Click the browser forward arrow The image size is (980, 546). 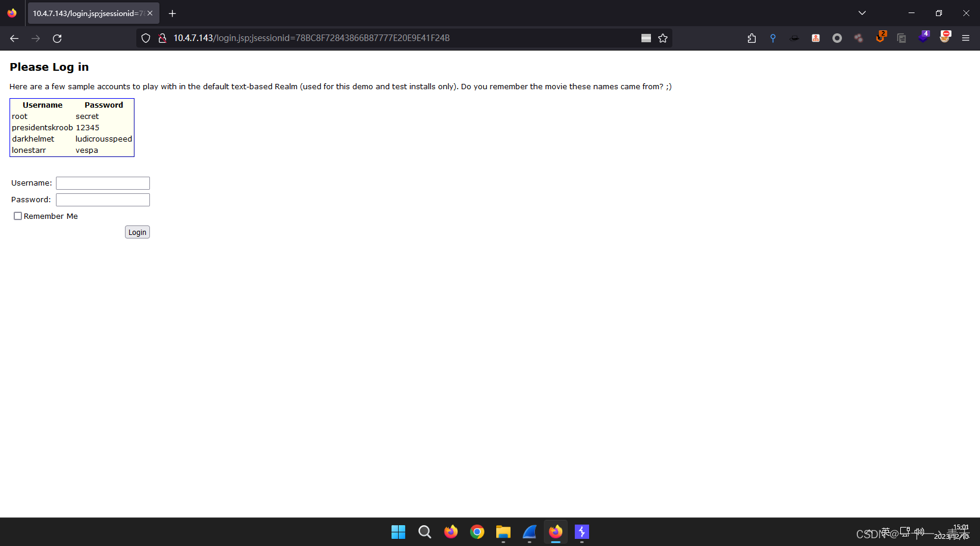pyautogui.click(x=36, y=38)
